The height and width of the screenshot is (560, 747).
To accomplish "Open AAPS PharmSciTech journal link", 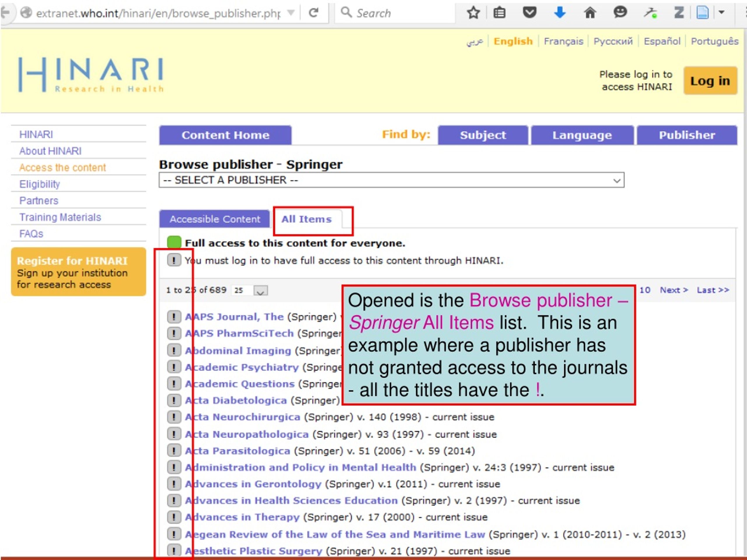I will pos(240,333).
